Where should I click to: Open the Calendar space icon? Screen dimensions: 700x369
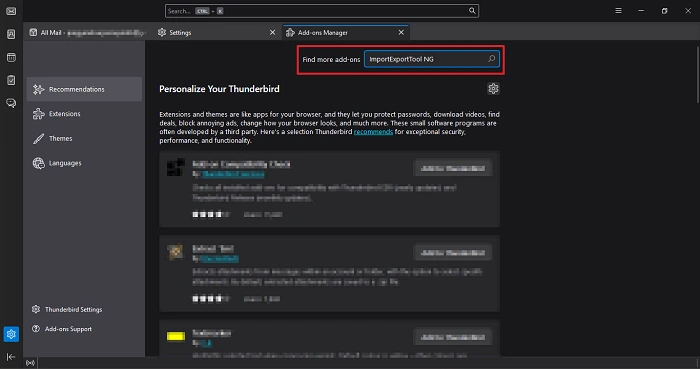(11, 57)
